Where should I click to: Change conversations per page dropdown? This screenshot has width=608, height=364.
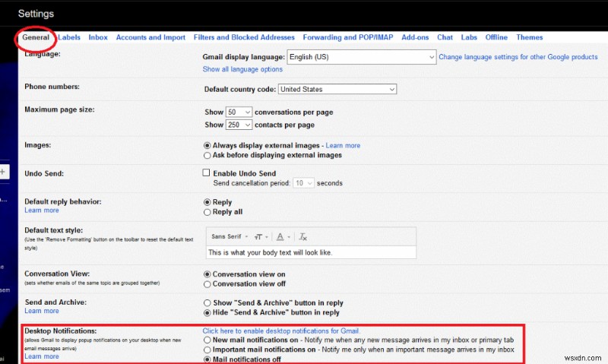(239, 112)
